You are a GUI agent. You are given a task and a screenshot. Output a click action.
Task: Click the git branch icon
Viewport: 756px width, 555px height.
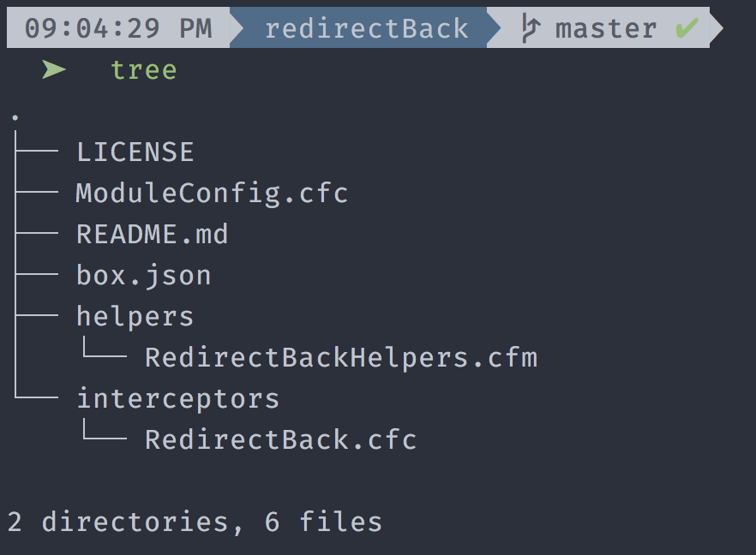coord(531,28)
